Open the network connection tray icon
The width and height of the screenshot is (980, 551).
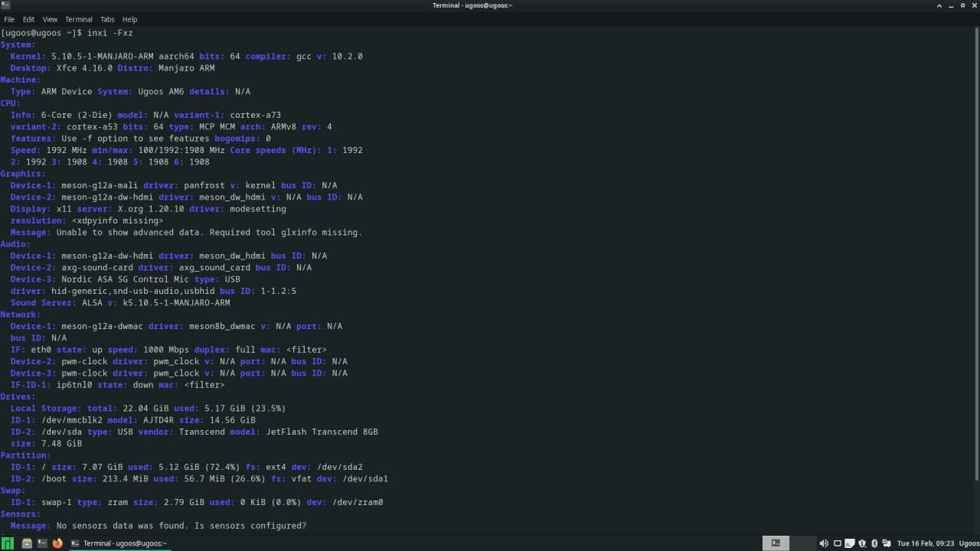click(887, 543)
